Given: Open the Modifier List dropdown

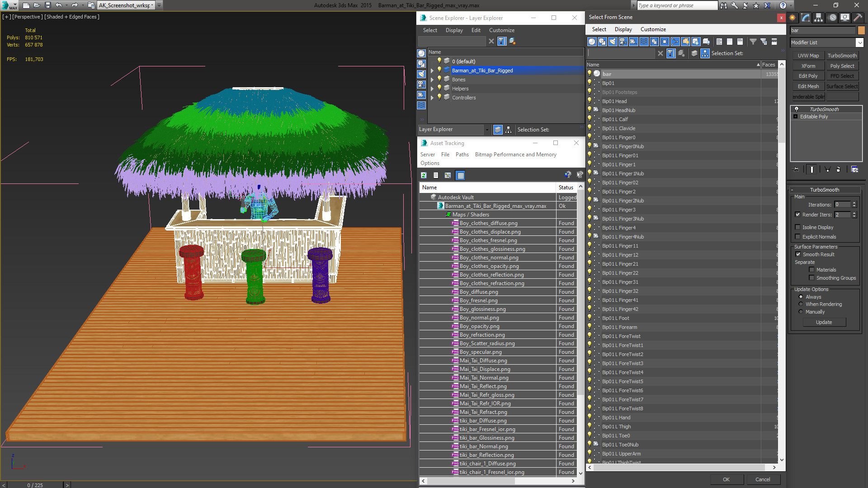Looking at the screenshot, I should [859, 42].
